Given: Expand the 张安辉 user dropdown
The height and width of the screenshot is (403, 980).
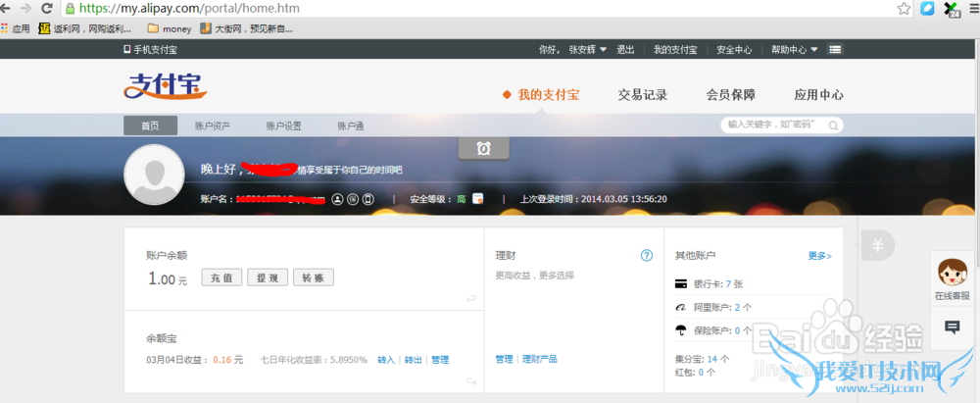Looking at the screenshot, I should [x=587, y=49].
